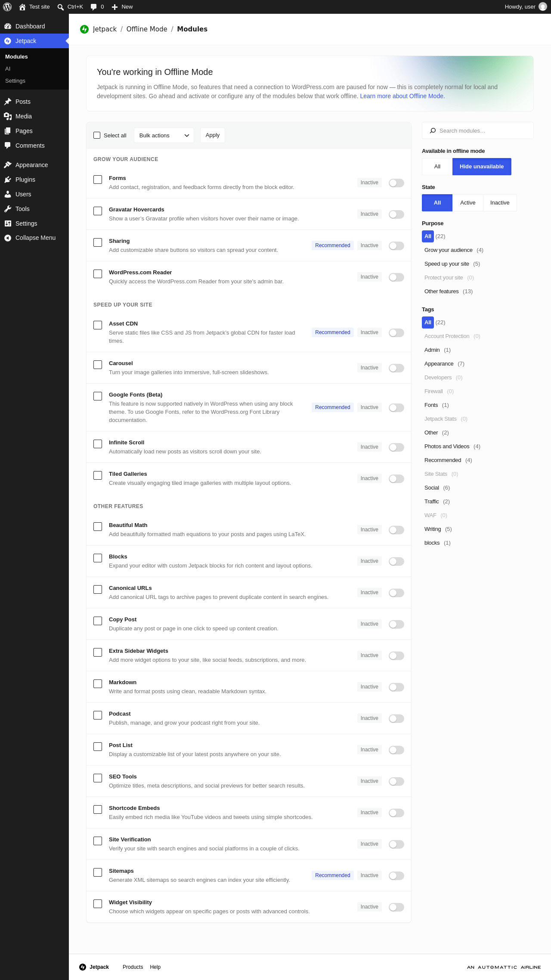Show all modules in offline availability filter

pos(437,167)
